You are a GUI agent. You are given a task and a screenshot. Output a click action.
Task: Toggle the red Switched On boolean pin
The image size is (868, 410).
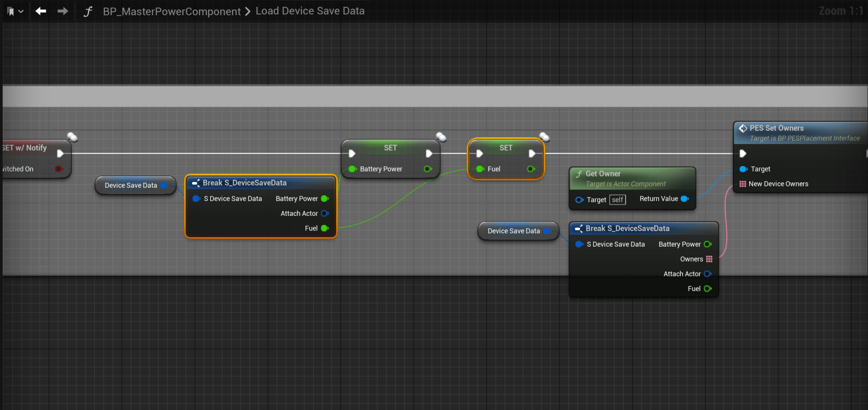58,169
